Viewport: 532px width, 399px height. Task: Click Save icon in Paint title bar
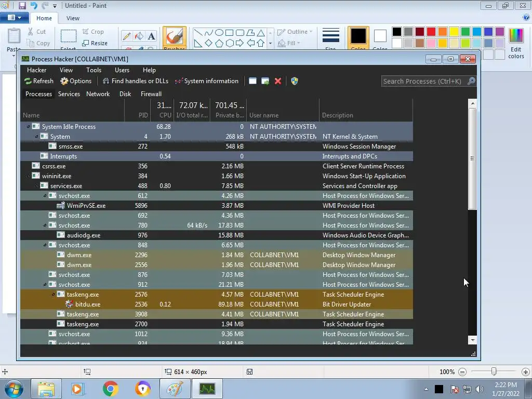click(x=22, y=5)
